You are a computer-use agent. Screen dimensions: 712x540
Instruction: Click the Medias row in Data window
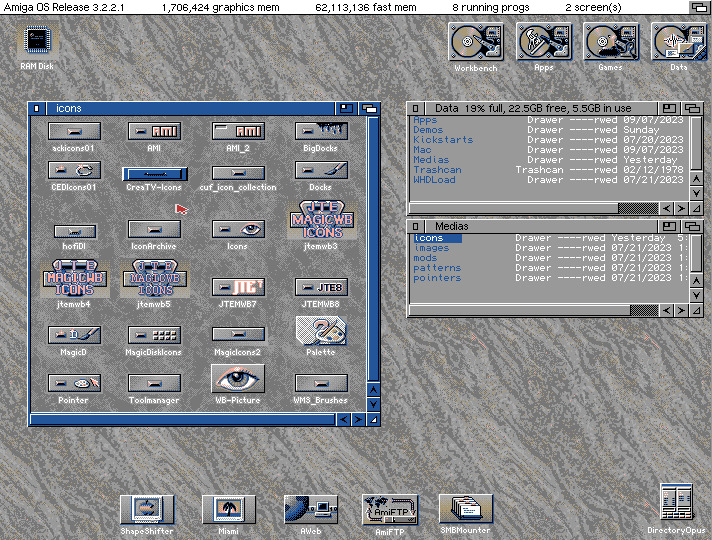click(548, 160)
